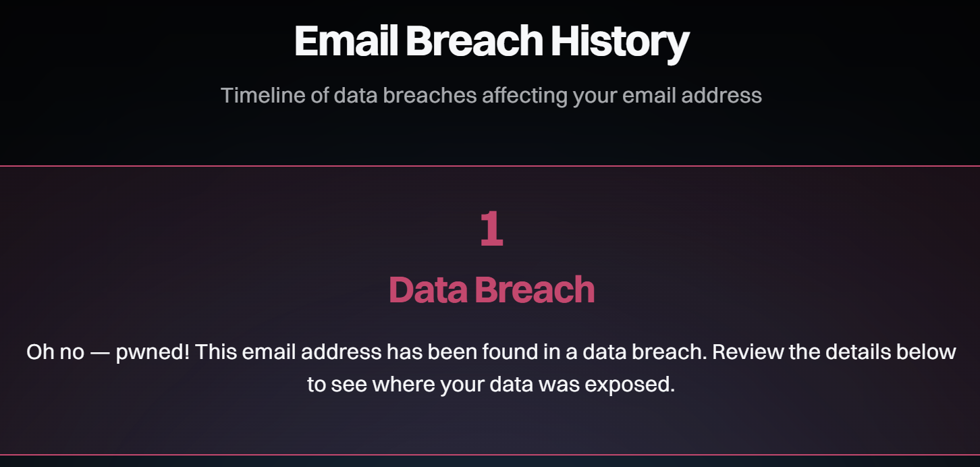Screen dimensions: 980x467
Task: Click the pink "Data Breach" heading
Action: [491, 290]
